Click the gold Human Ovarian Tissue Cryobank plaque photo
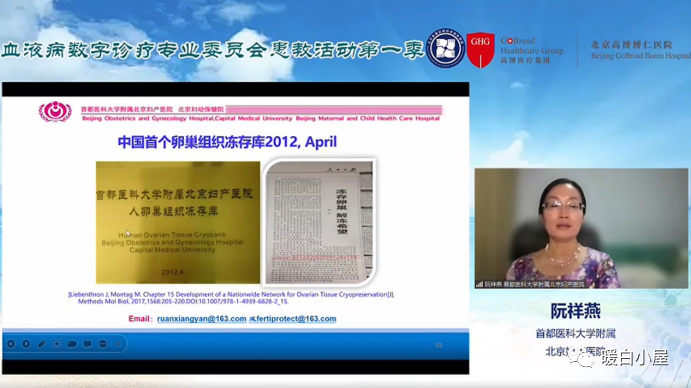Screen dimensions: 691x388 point(178,222)
